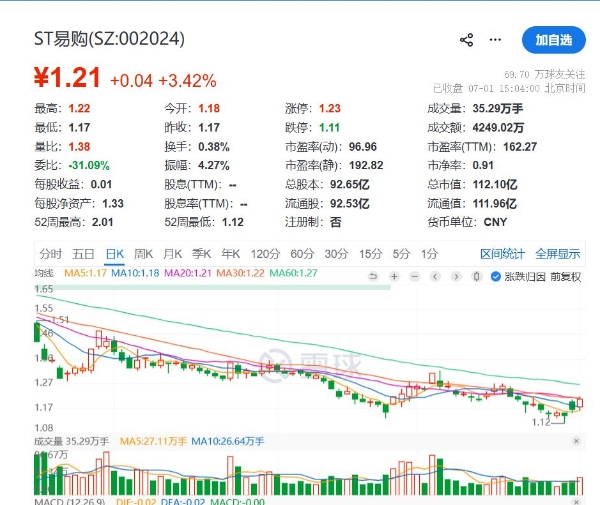Click the 委比 -31.09% value
Screen dimensions: 600x505
click(x=89, y=166)
